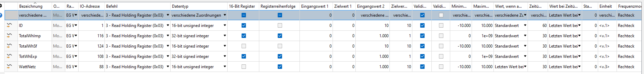Open the settings gear icon at top left
Screen dimensions: 644x74
[1, 5]
